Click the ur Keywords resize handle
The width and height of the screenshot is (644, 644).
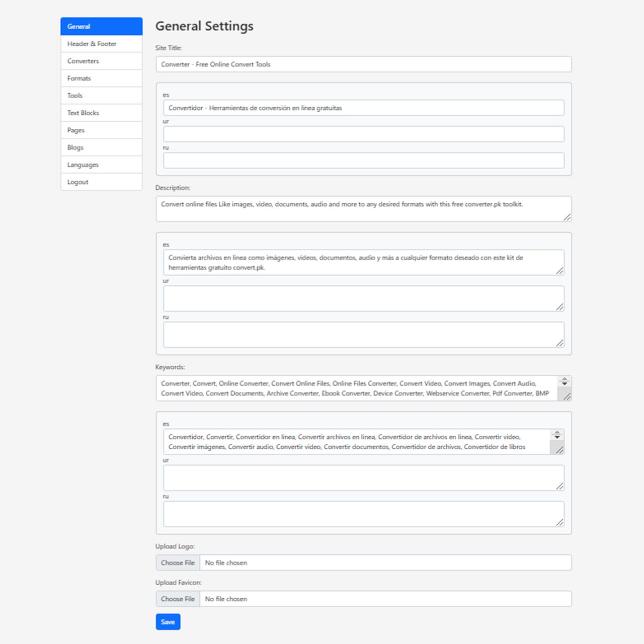click(x=559, y=486)
